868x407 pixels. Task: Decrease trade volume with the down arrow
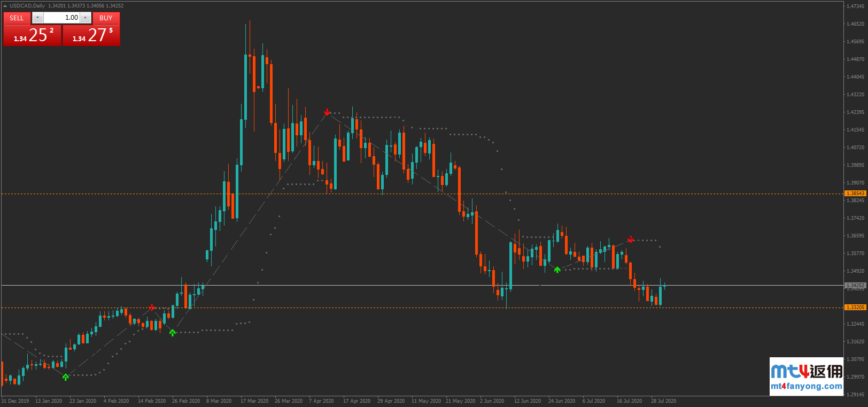pyautogui.click(x=37, y=18)
